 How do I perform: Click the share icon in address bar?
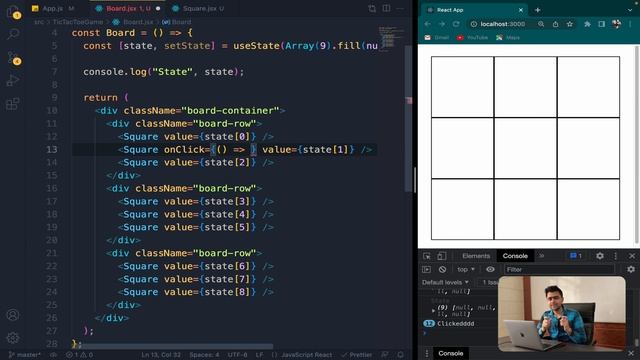tap(555, 24)
